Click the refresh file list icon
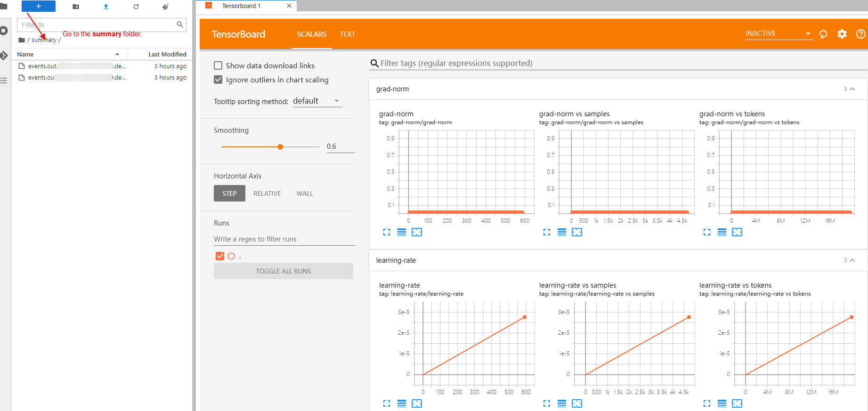Image resolution: width=868 pixels, height=411 pixels. pyautogui.click(x=136, y=7)
